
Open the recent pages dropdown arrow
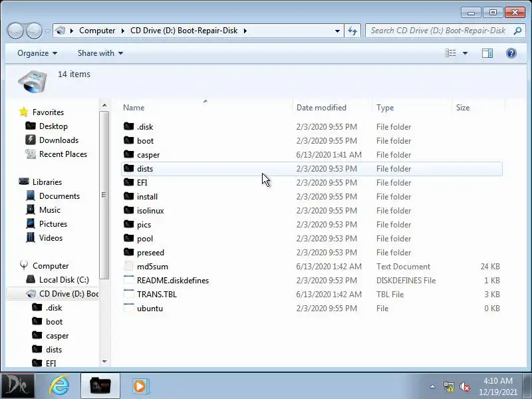pos(47,31)
